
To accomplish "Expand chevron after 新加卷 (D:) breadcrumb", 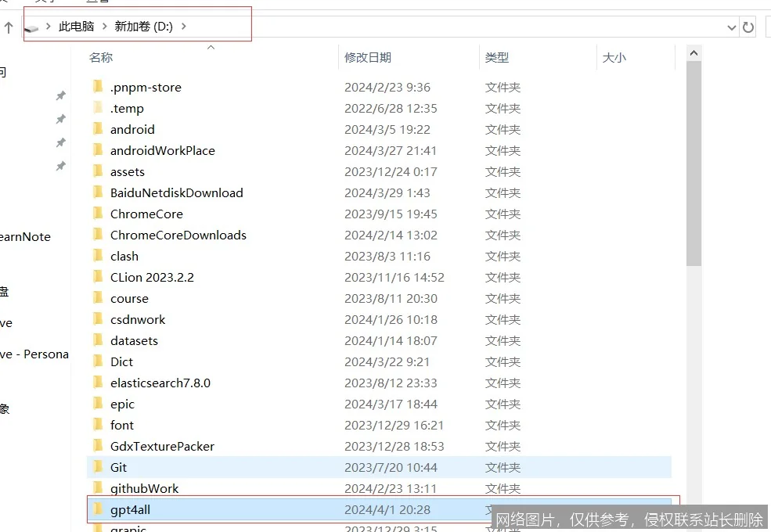I will pyautogui.click(x=184, y=27).
